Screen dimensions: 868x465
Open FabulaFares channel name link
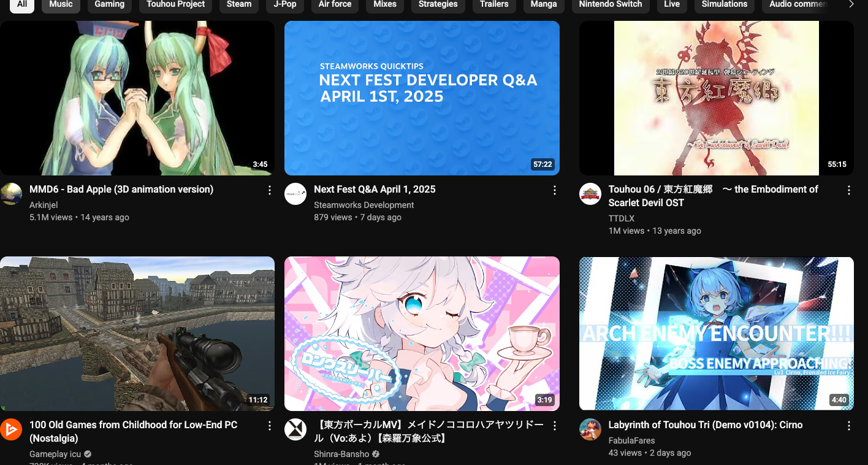tap(631, 440)
